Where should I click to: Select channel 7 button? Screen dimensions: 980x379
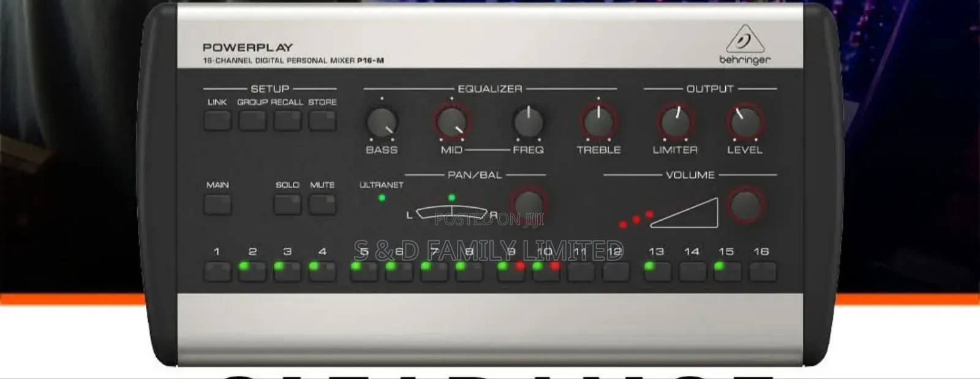434,272
